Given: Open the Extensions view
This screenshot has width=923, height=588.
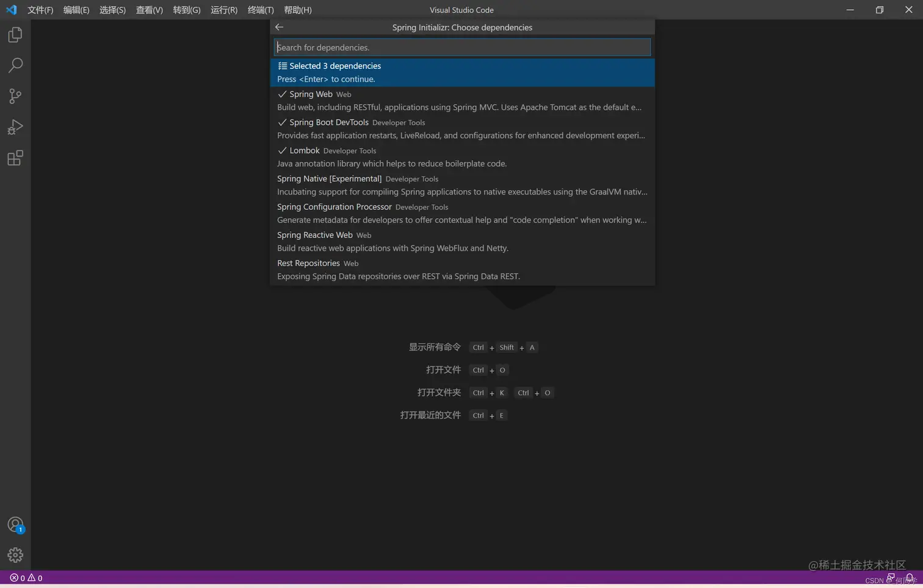Looking at the screenshot, I should tap(15, 158).
